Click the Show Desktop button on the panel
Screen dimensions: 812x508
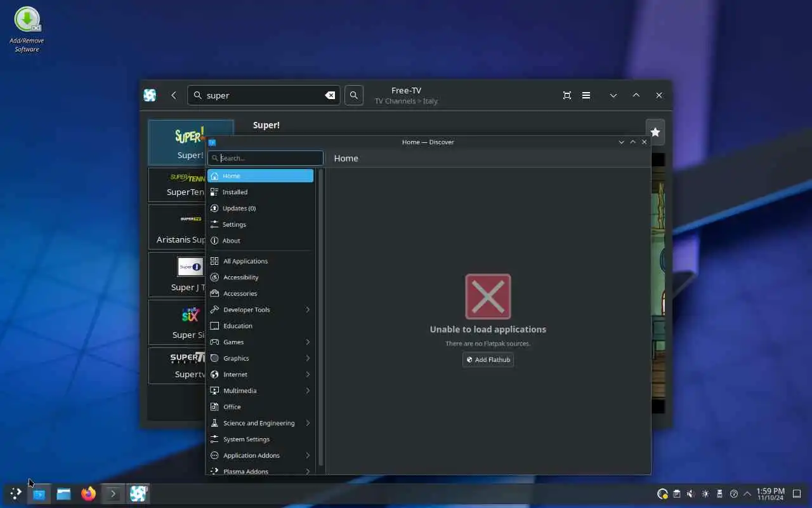pos(797,494)
